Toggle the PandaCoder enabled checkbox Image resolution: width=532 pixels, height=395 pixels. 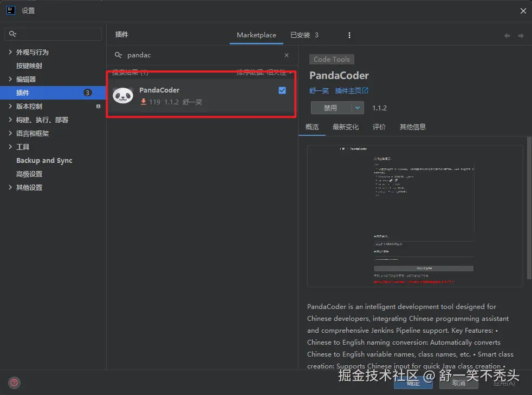tap(282, 90)
